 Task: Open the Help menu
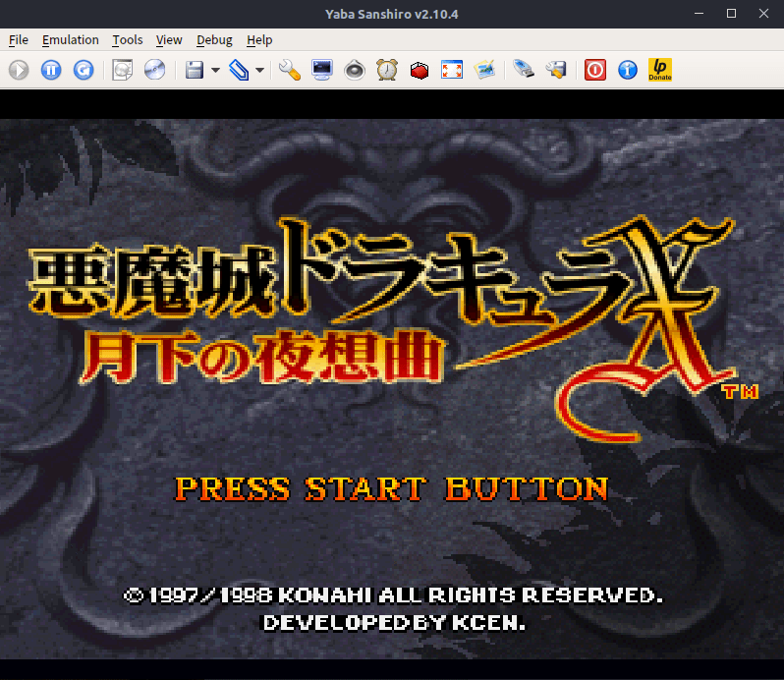pos(259,40)
